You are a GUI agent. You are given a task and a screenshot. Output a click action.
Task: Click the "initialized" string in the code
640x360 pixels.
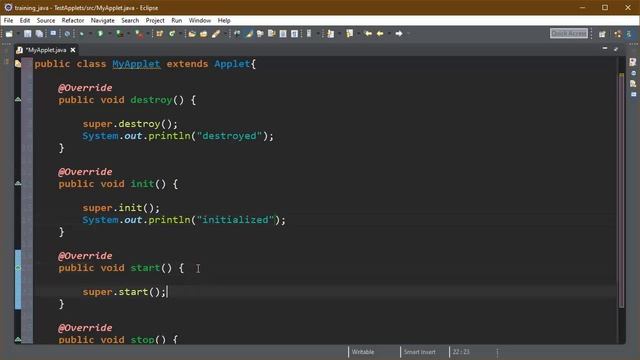[236, 220]
